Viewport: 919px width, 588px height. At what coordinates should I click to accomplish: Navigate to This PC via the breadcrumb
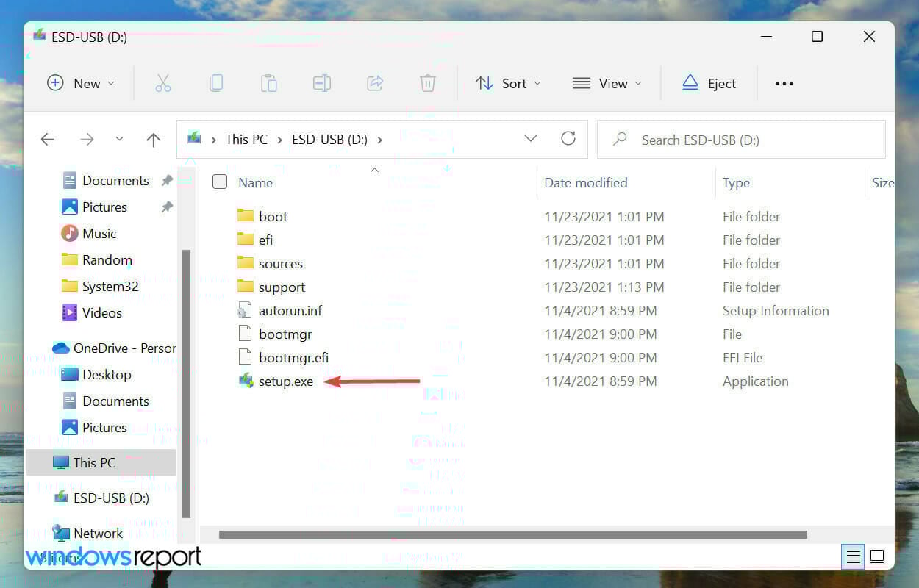[x=246, y=139]
